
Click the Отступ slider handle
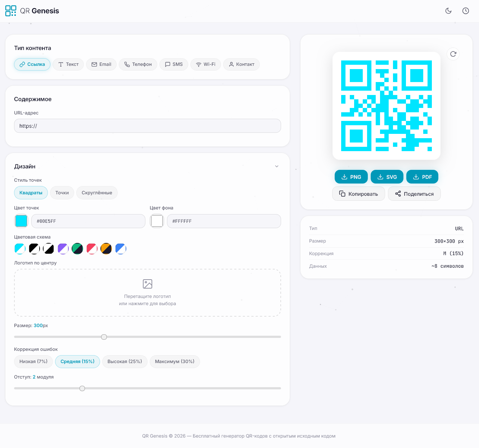coord(82,388)
